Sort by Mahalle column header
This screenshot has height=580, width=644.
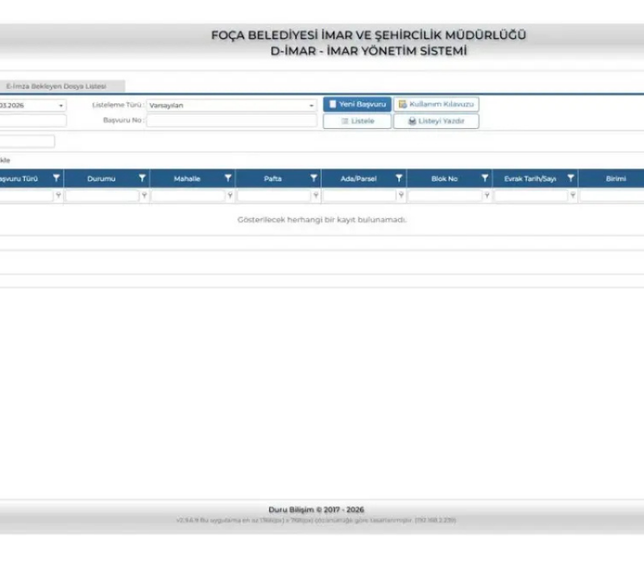pyautogui.click(x=187, y=179)
